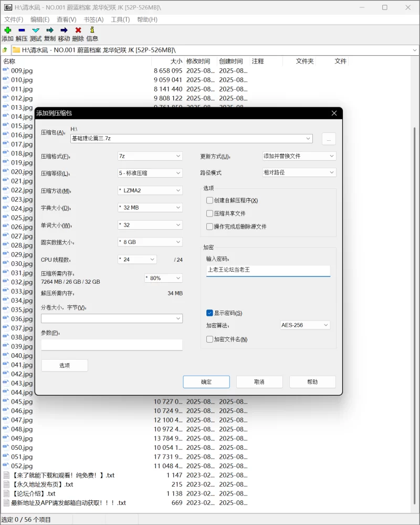Open the 压缩格式 7z dropdown
The height and width of the screenshot is (525, 420).
tap(150, 156)
